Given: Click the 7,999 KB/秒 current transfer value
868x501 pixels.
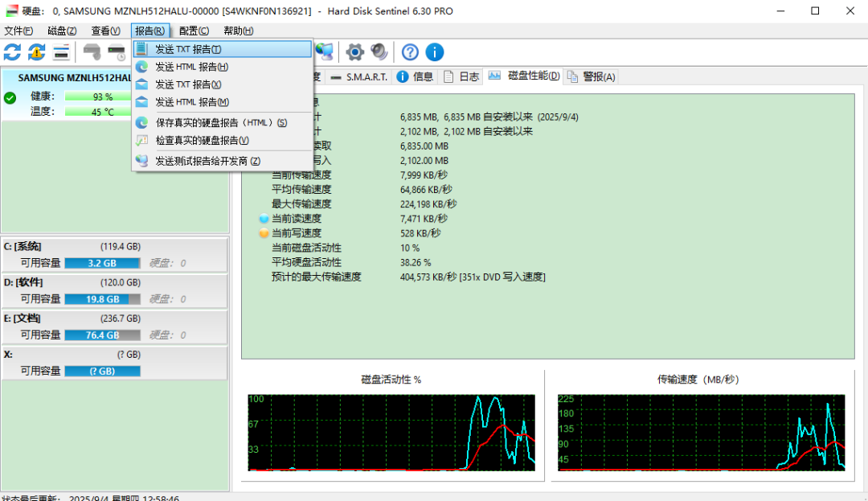Looking at the screenshot, I should point(424,175).
